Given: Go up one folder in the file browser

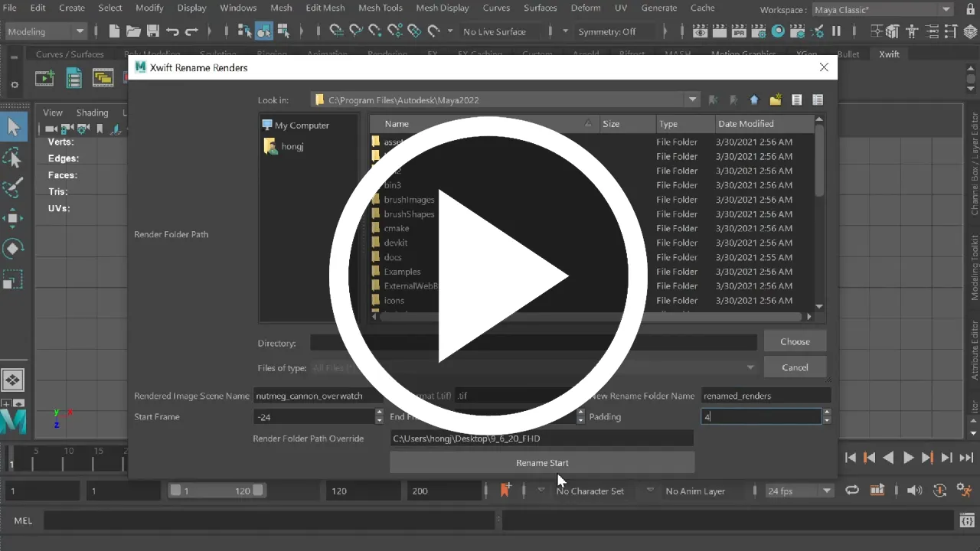Looking at the screenshot, I should [x=754, y=100].
